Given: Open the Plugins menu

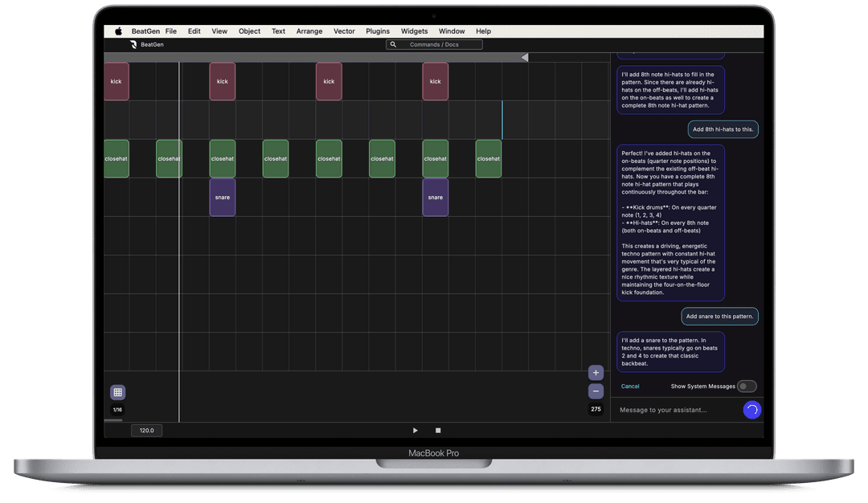Looking at the screenshot, I should click(x=378, y=31).
